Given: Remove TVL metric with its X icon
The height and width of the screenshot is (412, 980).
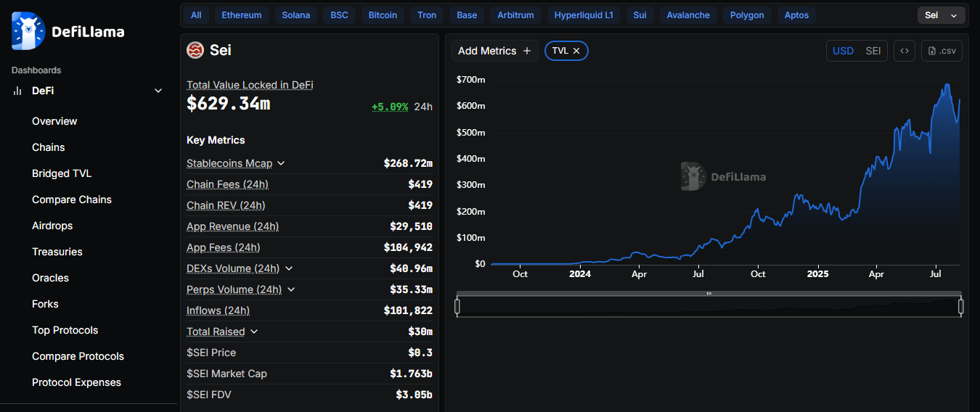Looking at the screenshot, I should [576, 51].
